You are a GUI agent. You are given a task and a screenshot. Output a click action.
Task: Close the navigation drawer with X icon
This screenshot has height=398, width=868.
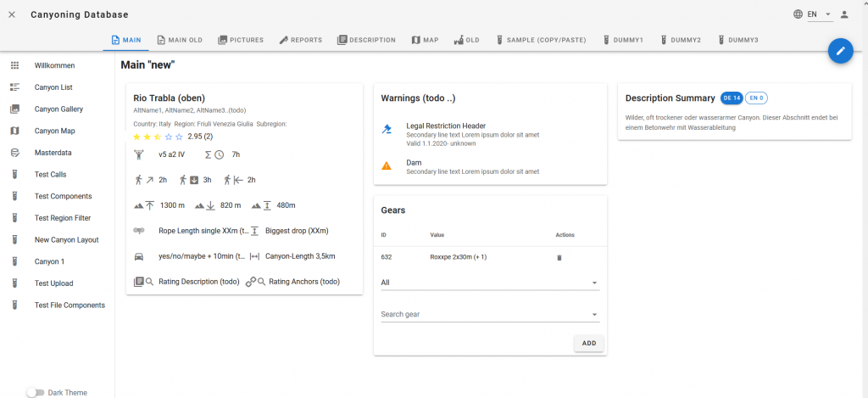click(x=12, y=14)
